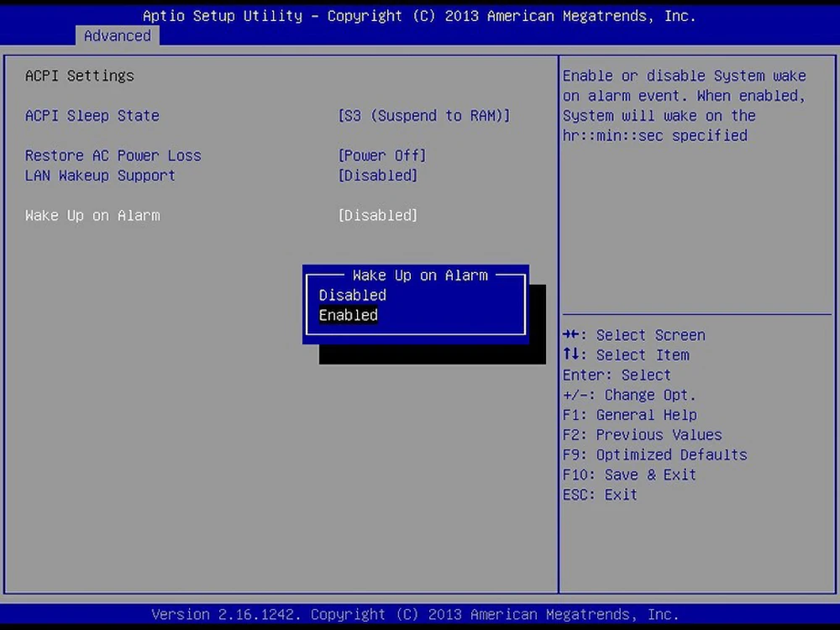Open the LAN Wakeup Support Disabled value
840x630 pixels.
click(x=378, y=176)
